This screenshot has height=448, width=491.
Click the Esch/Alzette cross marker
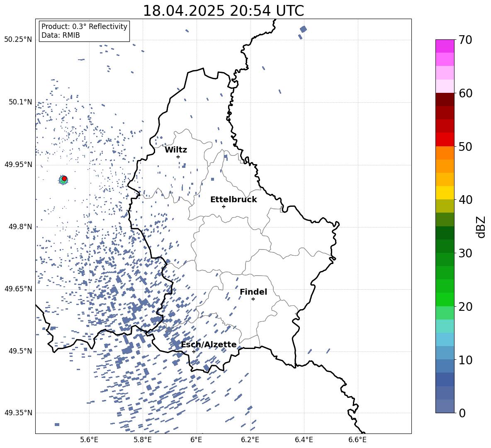click(194, 351)
